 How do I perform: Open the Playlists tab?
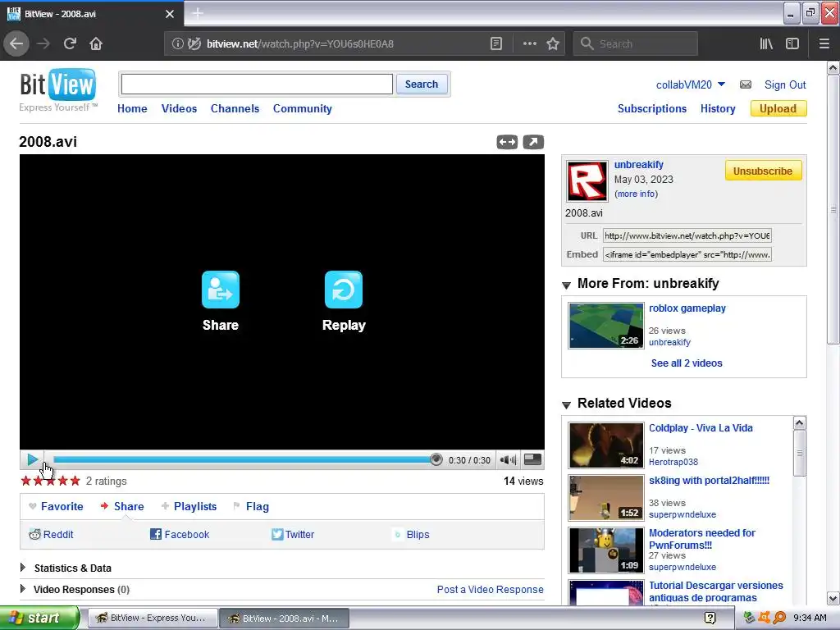[189, 506]
